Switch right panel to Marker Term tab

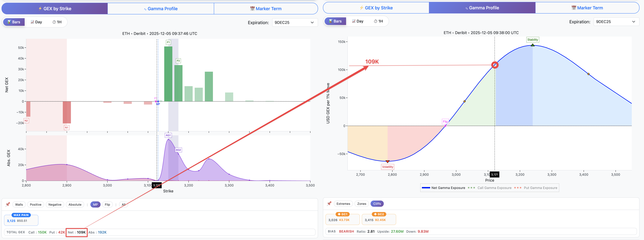pyautogui.click(x=587, y=8)
